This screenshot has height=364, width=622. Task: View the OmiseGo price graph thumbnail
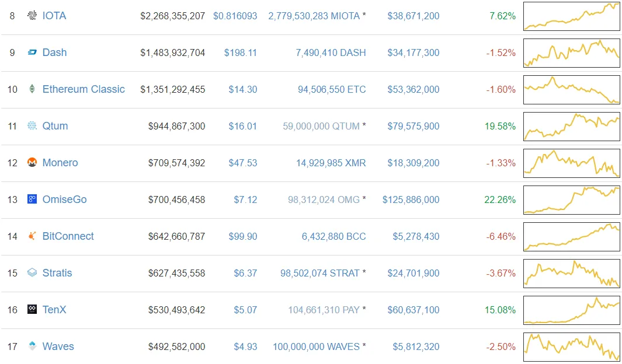572,199
